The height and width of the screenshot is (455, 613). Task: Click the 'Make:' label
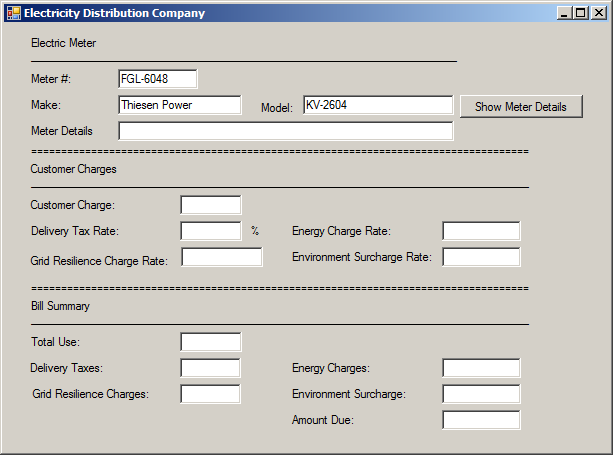point(46,105)
